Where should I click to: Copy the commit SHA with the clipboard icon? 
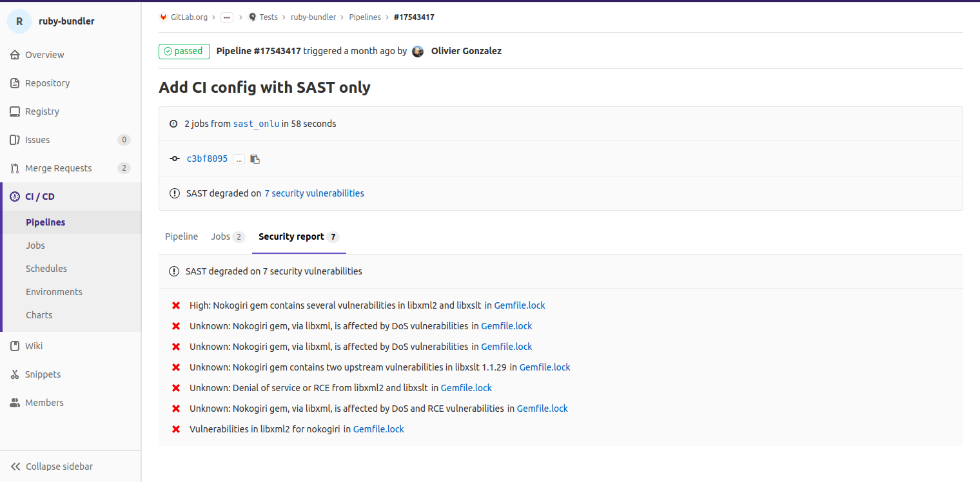[255, 159]
